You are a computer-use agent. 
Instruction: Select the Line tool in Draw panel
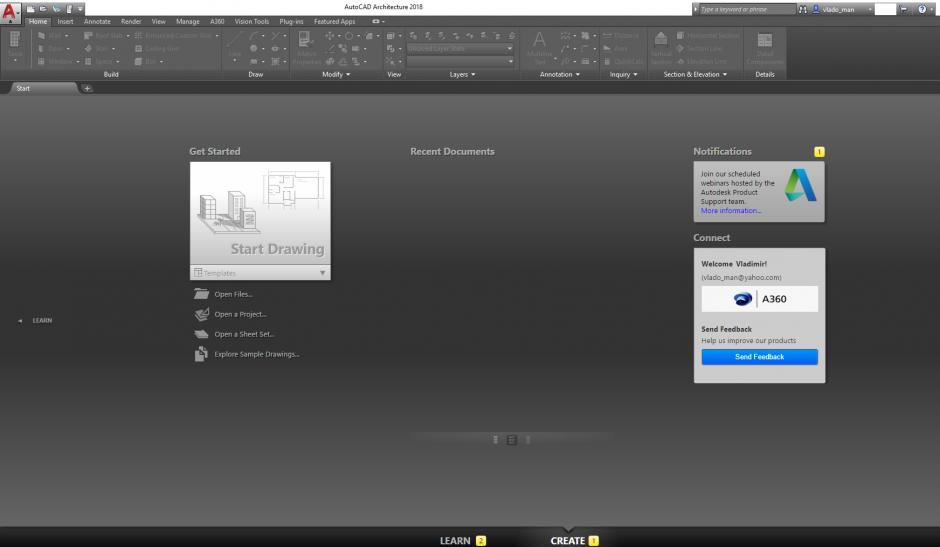234,46
